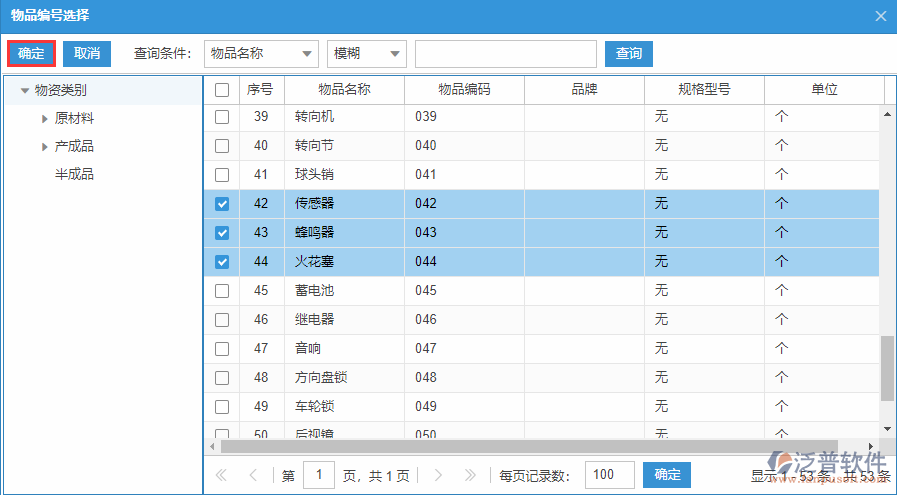Open the 物品名称 query condition dropdown

coord(261,53)
